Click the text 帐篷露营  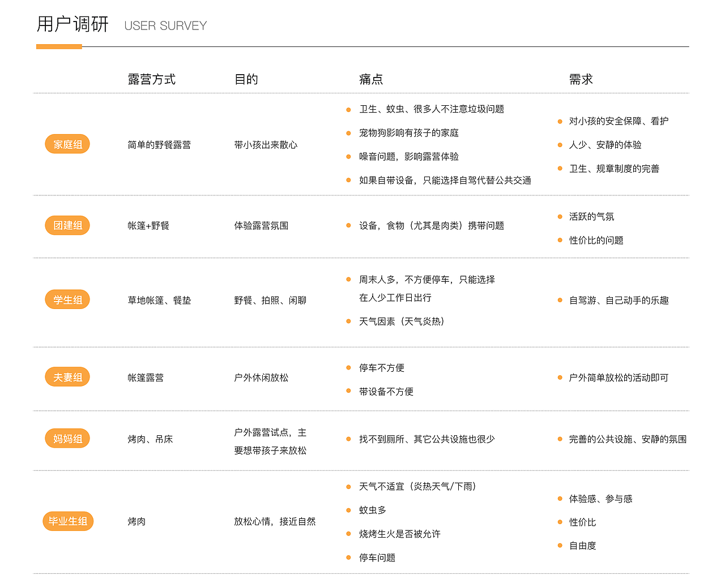pos(146,378)
